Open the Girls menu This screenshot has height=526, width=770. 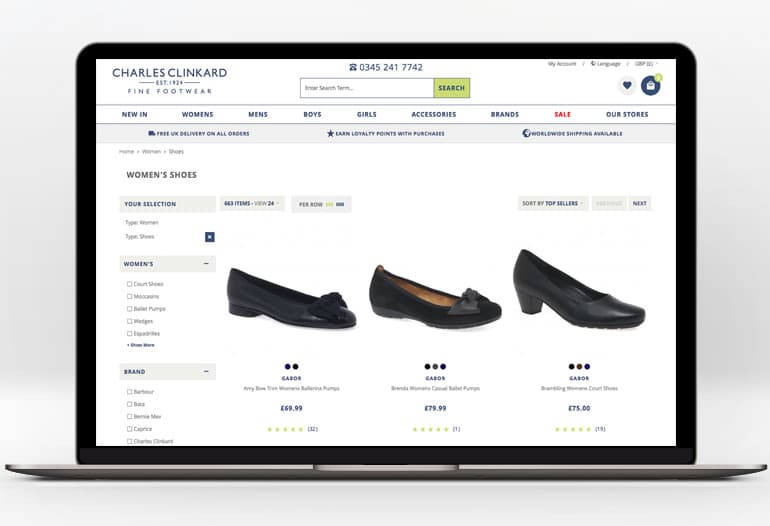pyautogui.click(x=367, y=114)
